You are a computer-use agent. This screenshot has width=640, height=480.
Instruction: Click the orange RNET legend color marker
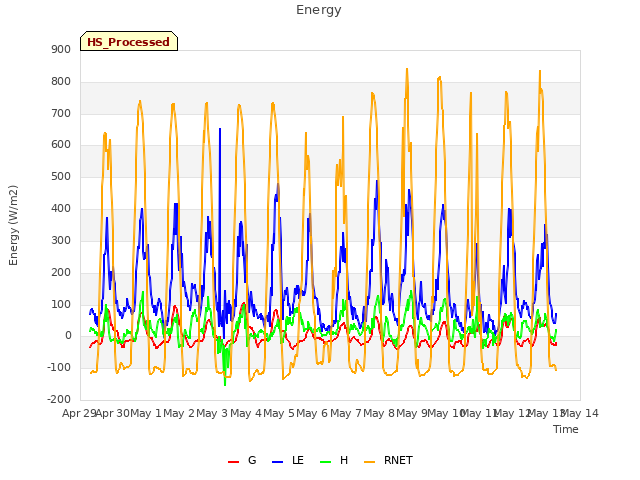[x=369, y=462]
